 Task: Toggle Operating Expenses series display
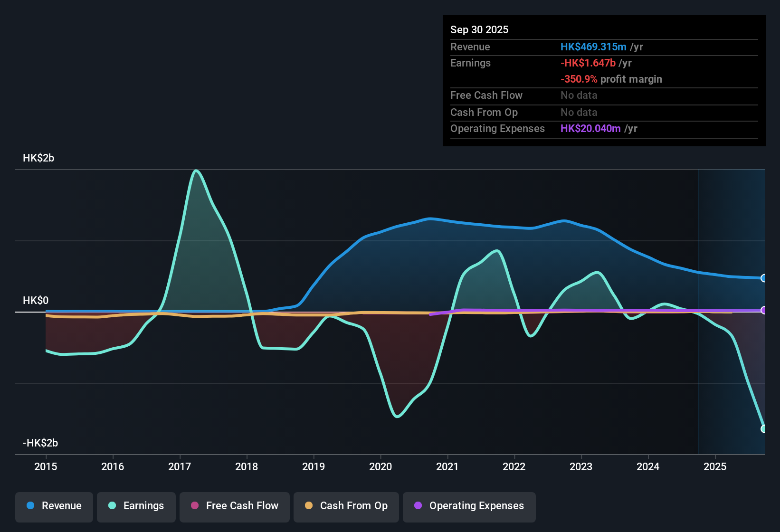click(x=469, y=506)
